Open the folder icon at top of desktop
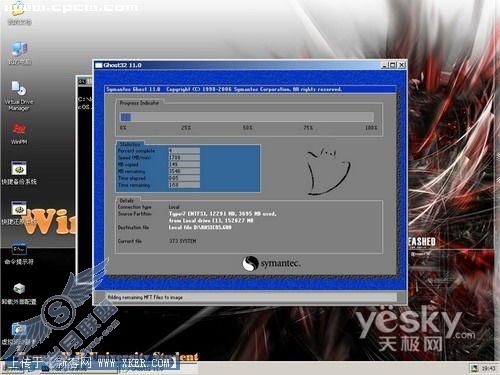 click(x=18, y=11)
